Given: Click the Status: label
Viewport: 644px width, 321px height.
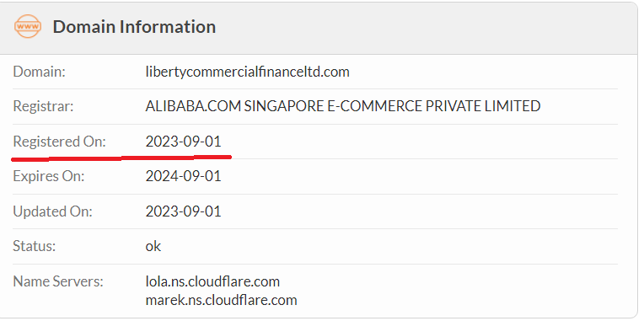Looking at the screenshot, I should 34,246.
